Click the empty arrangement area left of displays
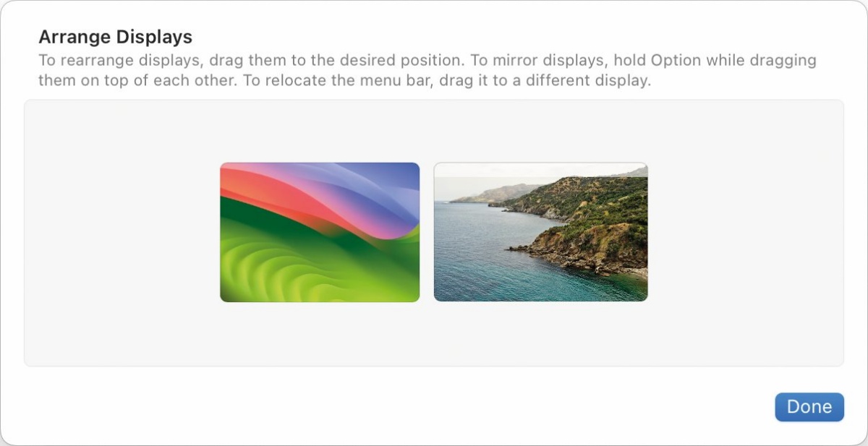 pyautogui.click(x=122, y=232)
